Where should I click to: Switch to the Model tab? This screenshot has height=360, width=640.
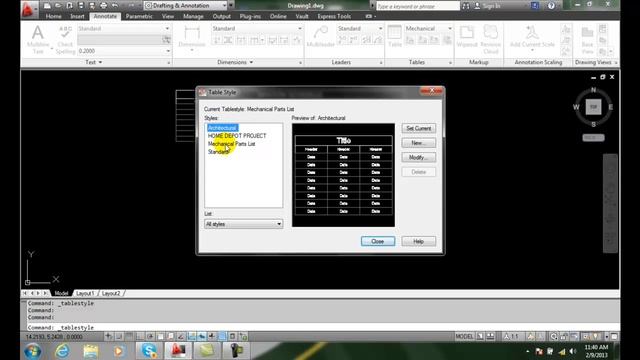[x=62, y=293]
